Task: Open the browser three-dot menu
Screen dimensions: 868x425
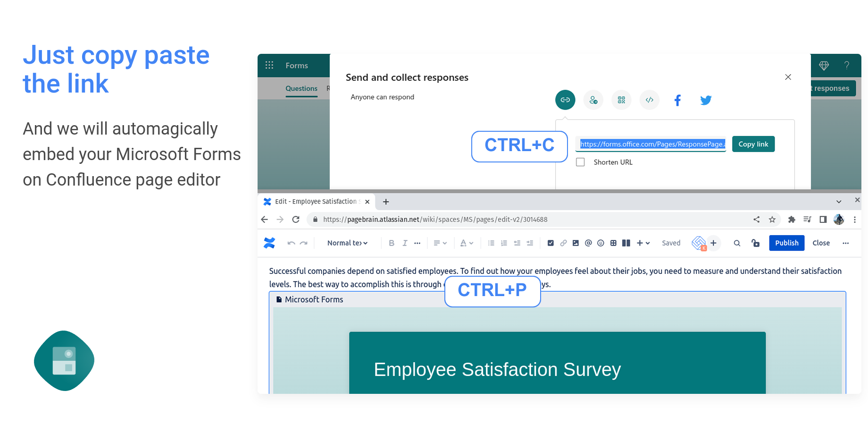Action: (855, 220)
